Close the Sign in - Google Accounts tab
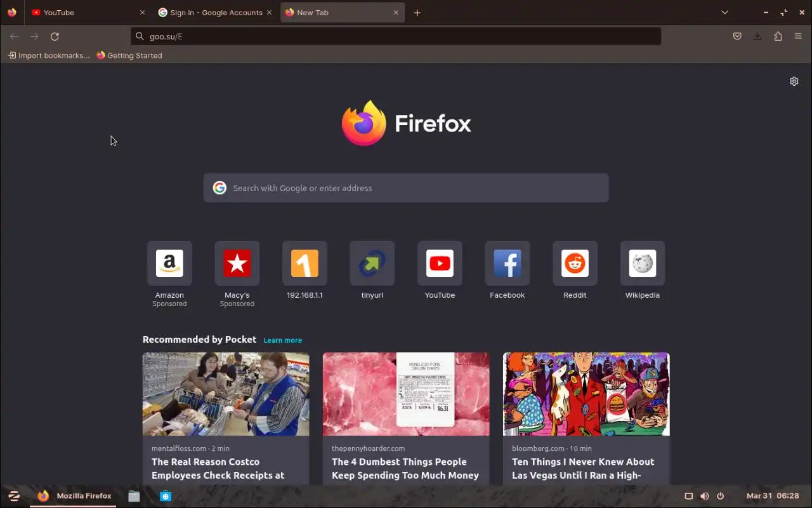Viewport: 812px width, 508px height. (x=269, y=13)
